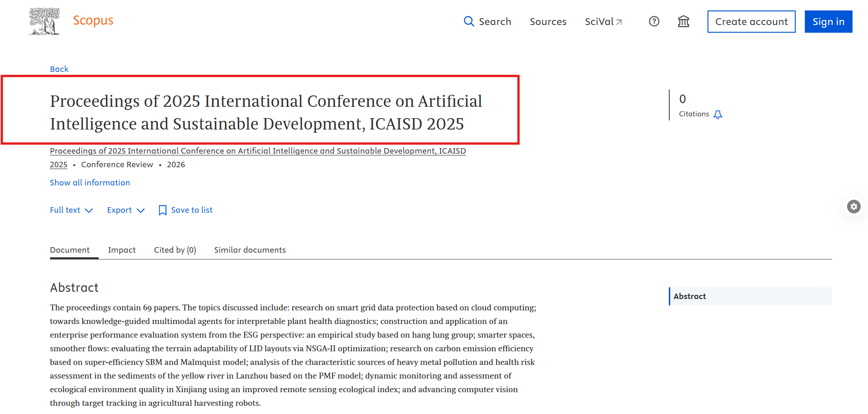868x414 pixels.
Task: Click the magnifying glass search icon
Action: (x=468, y=21)
